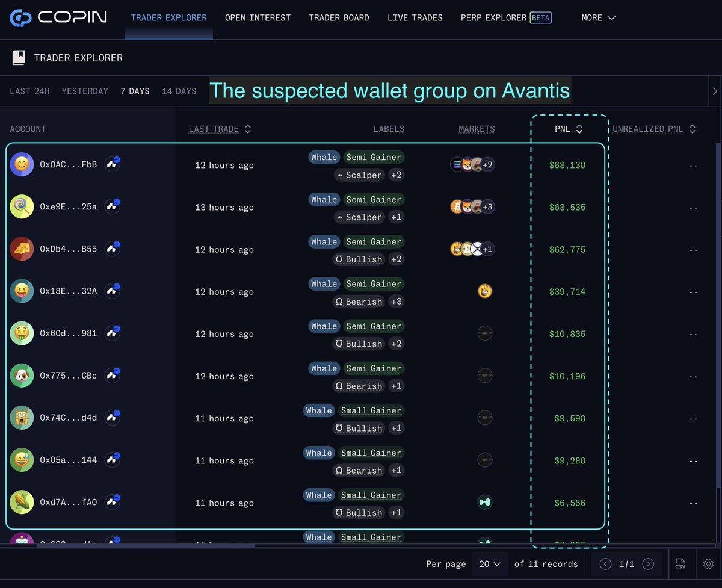Open the Open Interest tab
This screenshot has height=588, width=722.
click(258, 18)
